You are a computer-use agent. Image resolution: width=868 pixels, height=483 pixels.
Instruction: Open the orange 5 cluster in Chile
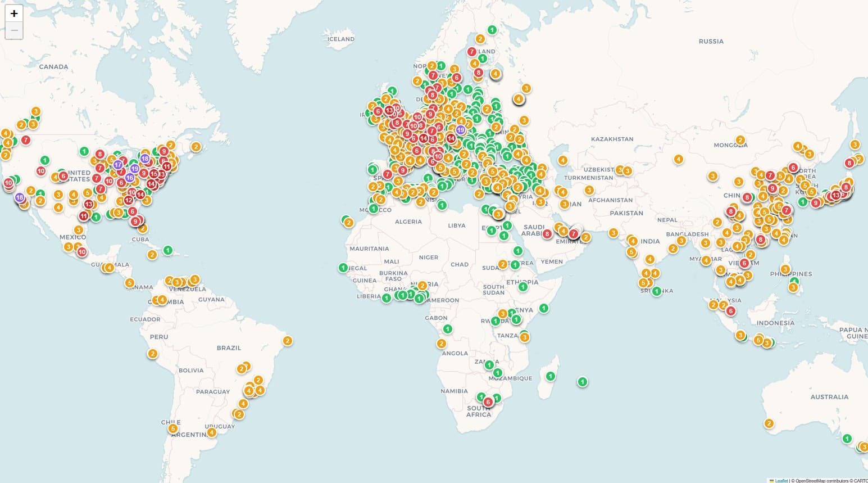point(173,428)
